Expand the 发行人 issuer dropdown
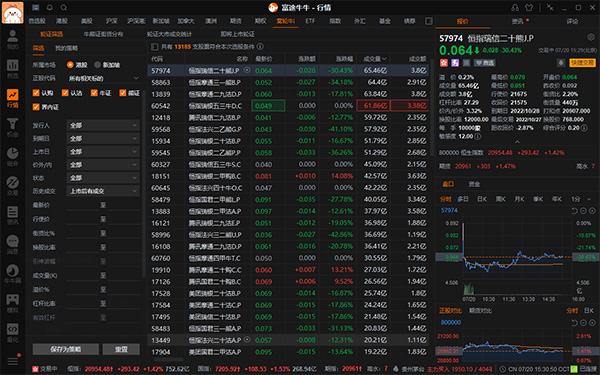 coord(103,126)
